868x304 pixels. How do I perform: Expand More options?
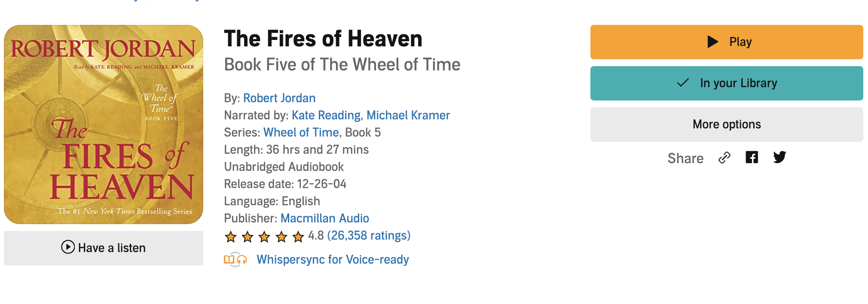pyautogui.click(x=726, y=125)
